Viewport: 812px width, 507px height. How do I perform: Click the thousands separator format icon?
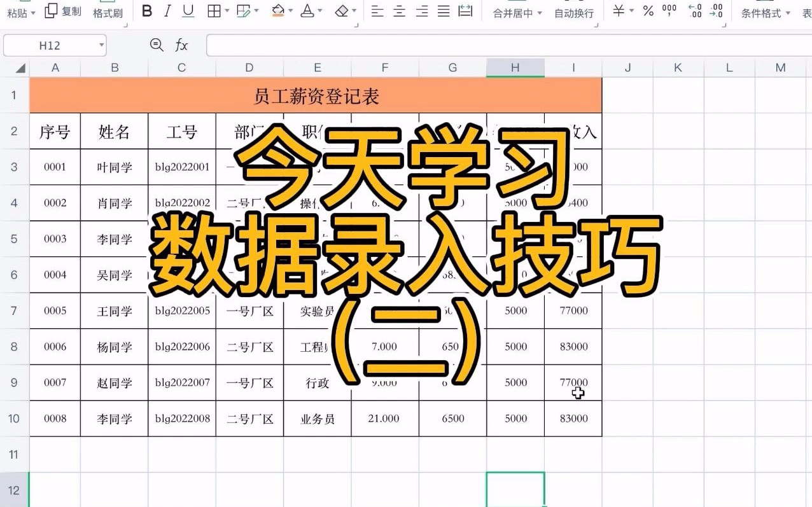[669, 11]
